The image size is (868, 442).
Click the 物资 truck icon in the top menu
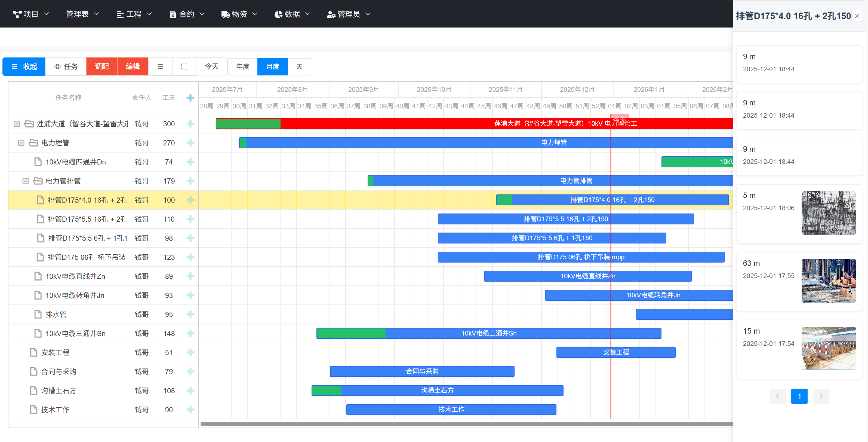[x=225, y=14]
